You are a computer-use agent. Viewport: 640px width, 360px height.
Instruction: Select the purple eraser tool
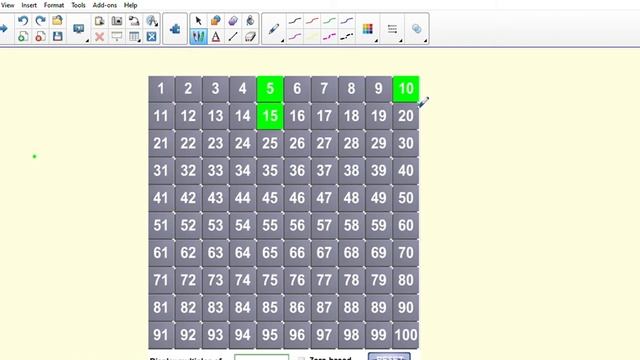point(233,21)
